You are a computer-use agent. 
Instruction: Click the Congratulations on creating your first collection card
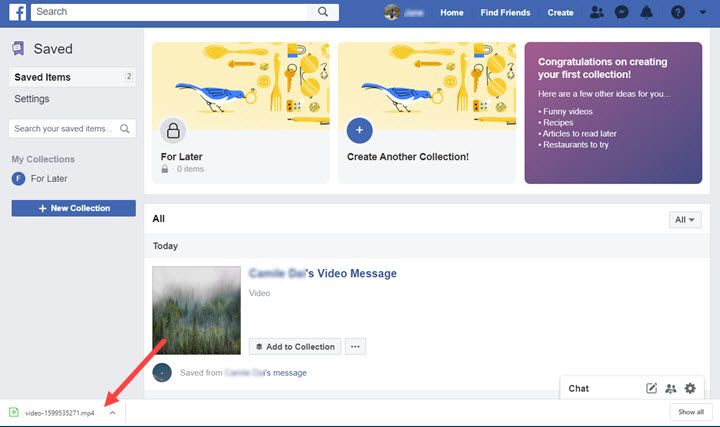point(613,113)
